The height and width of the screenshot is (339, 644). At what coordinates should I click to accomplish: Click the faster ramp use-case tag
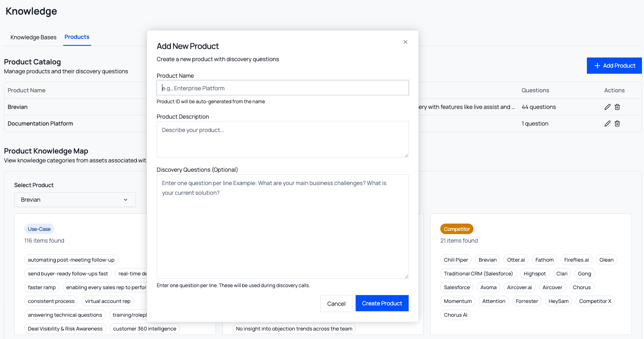[42, 288]
